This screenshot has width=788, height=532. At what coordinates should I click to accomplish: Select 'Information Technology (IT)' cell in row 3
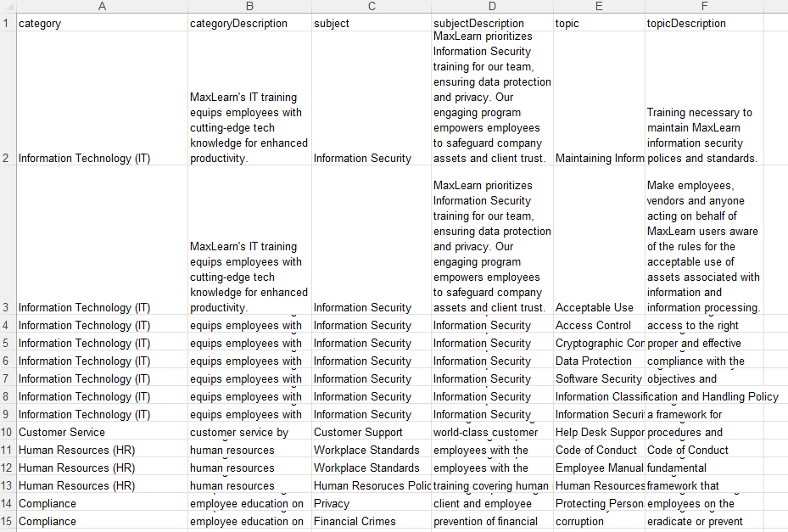pyautogui.click(x=102, y=240)
